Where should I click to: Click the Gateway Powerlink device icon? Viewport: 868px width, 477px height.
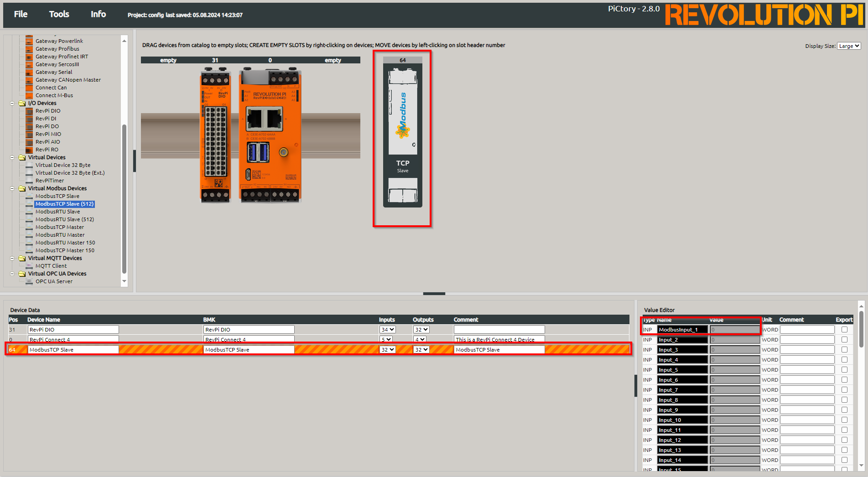pyautogui.click(x=29, y=41)
